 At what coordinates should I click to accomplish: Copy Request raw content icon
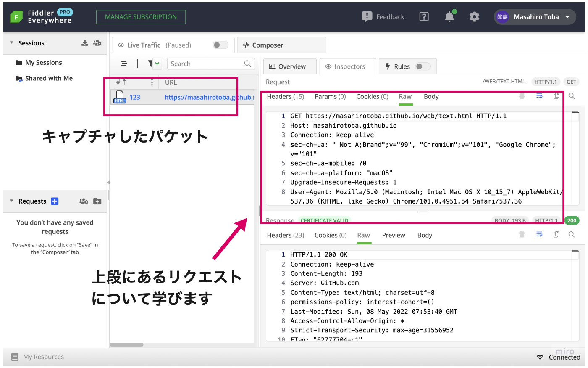(556, 96)
